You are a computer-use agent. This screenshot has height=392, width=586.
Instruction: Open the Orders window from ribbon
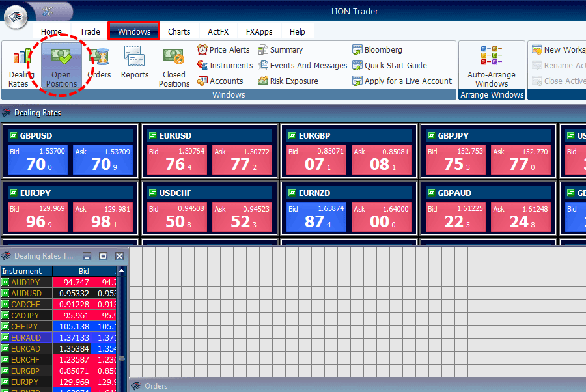coord(99,64)
